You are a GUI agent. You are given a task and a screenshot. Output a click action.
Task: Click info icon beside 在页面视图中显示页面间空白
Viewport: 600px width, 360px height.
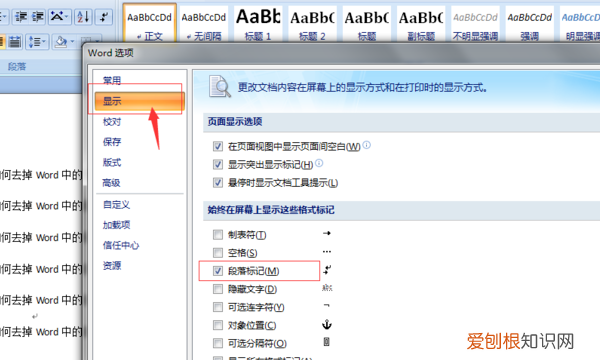tap(367, 145)
